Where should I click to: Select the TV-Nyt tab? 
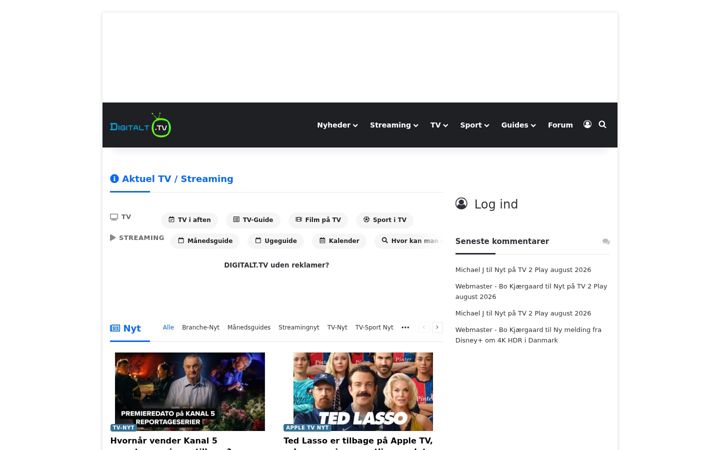pyautogui.click(x=337, y=327)
